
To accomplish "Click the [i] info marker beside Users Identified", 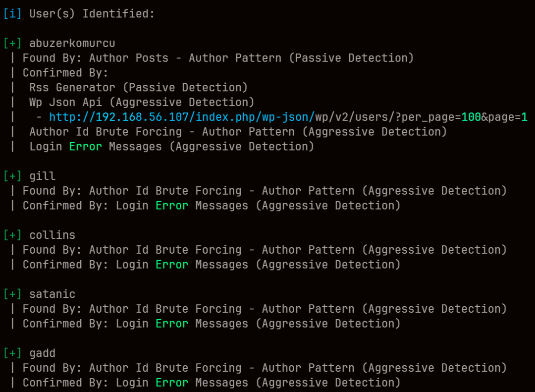I will (x=12, y=14).
